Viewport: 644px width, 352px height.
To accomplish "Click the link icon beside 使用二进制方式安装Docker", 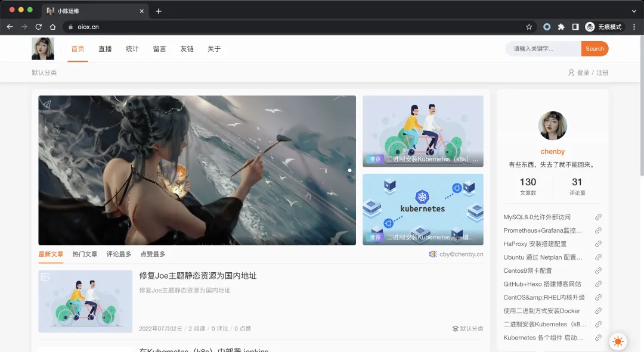I will click(x=599, y=311).
